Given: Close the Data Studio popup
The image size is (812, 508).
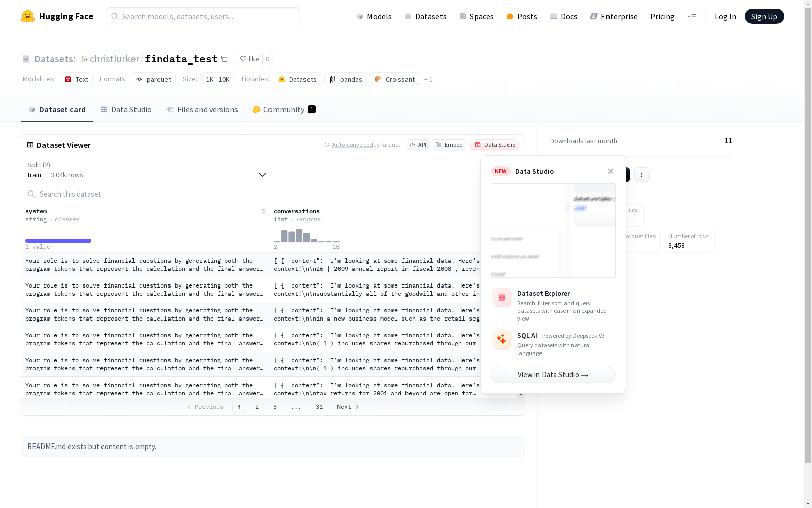Looking at the screenshot, I should coord(611,171).
